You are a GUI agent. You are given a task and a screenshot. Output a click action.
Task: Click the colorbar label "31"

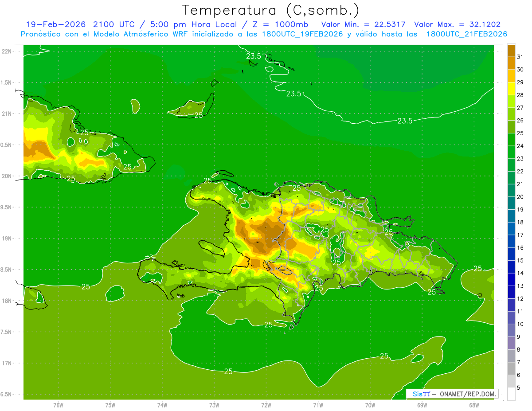[520, 57]
